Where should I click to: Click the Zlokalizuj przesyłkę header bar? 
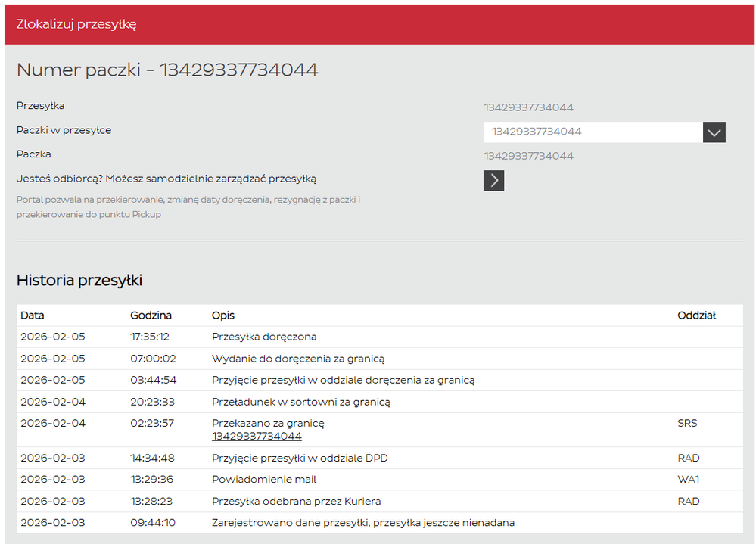tap(75, 23)
